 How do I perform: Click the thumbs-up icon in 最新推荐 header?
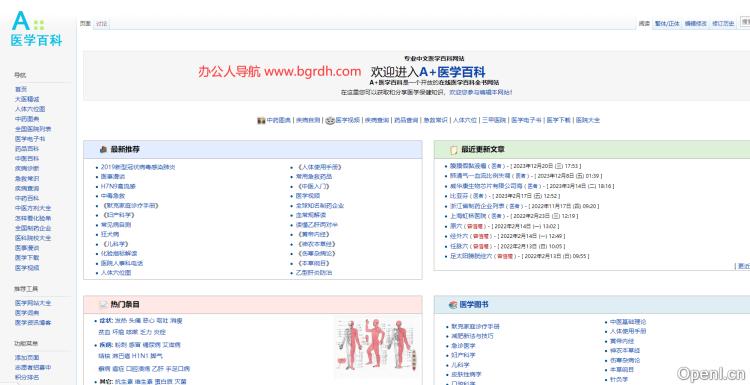click(x=103, y=150)
